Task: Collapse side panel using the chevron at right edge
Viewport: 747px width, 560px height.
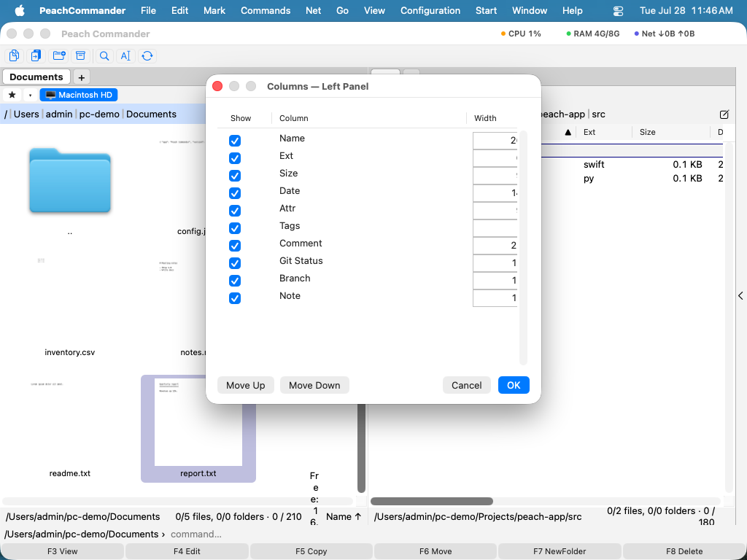Action: pos(741,296)
